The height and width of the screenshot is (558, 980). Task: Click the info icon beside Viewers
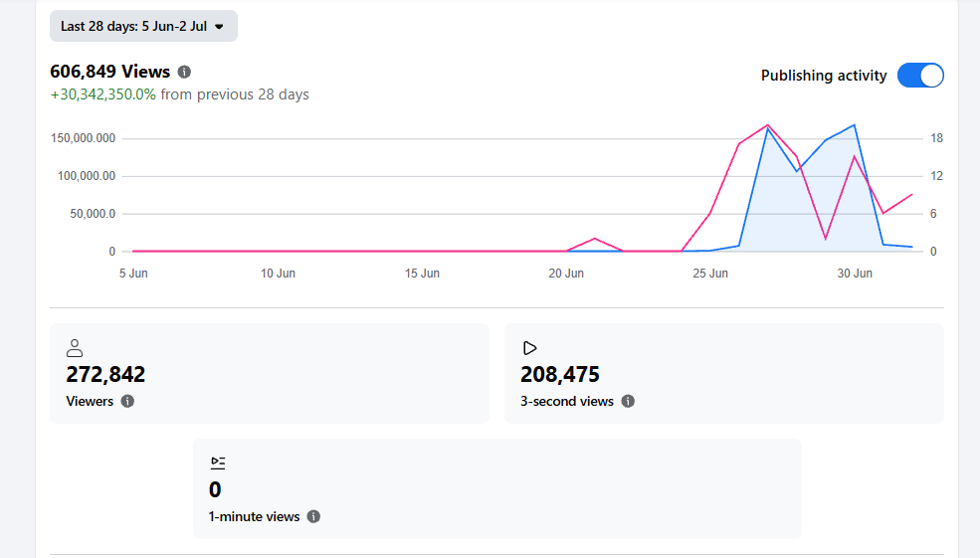pos(127,401)
